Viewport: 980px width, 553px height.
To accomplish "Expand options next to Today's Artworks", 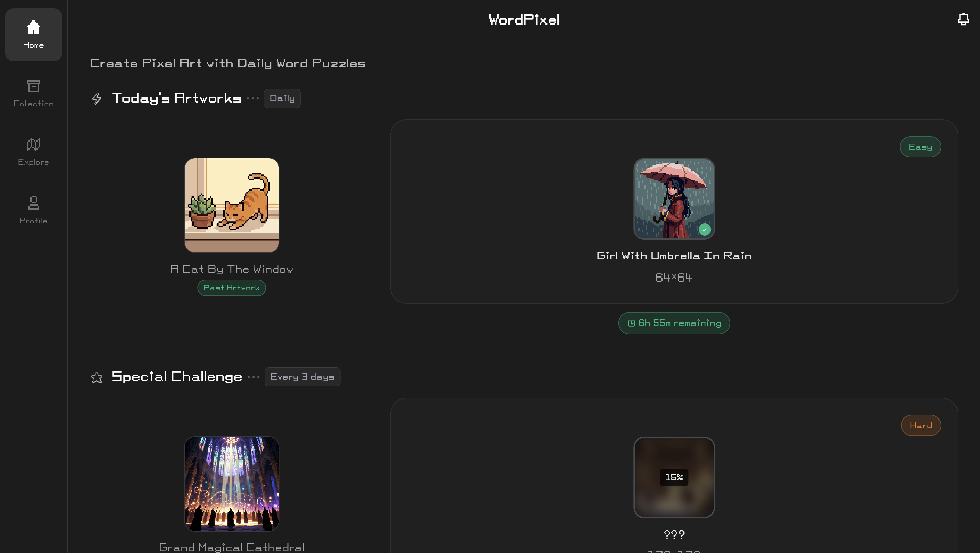I will (252, 98).
